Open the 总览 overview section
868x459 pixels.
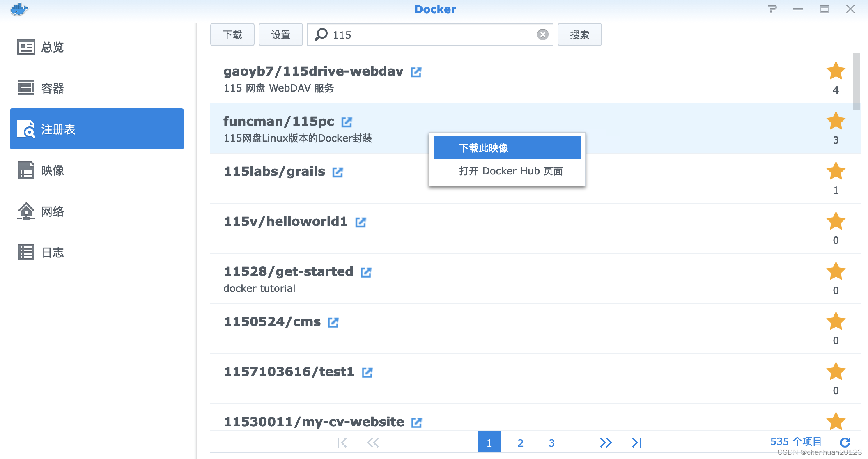97,47
